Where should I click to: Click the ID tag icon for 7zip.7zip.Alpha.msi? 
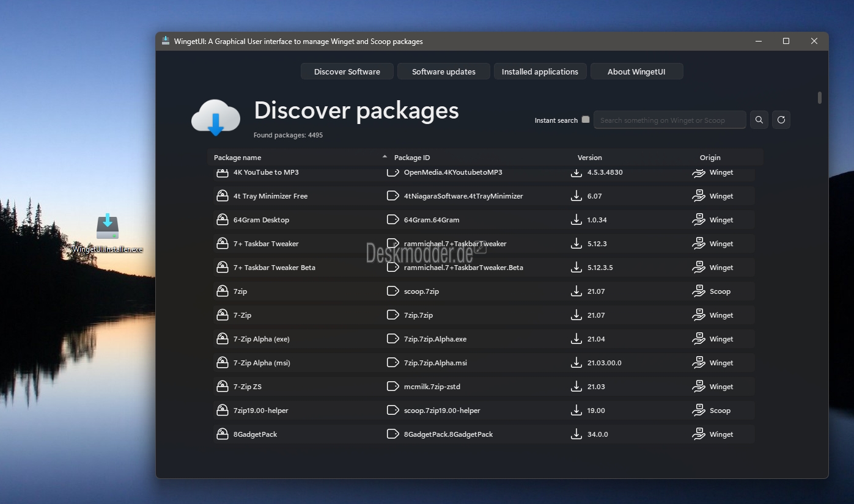coord(393,362)
